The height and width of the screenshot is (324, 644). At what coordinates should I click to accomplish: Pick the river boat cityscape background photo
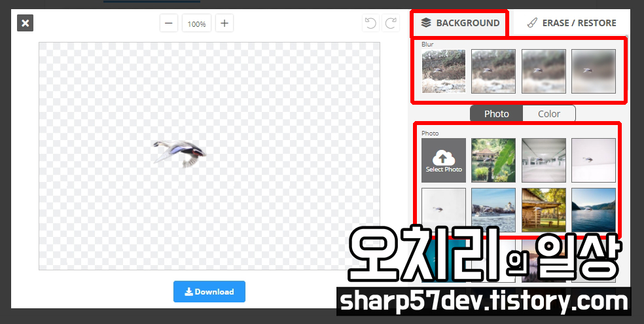(x=493, y=210)
